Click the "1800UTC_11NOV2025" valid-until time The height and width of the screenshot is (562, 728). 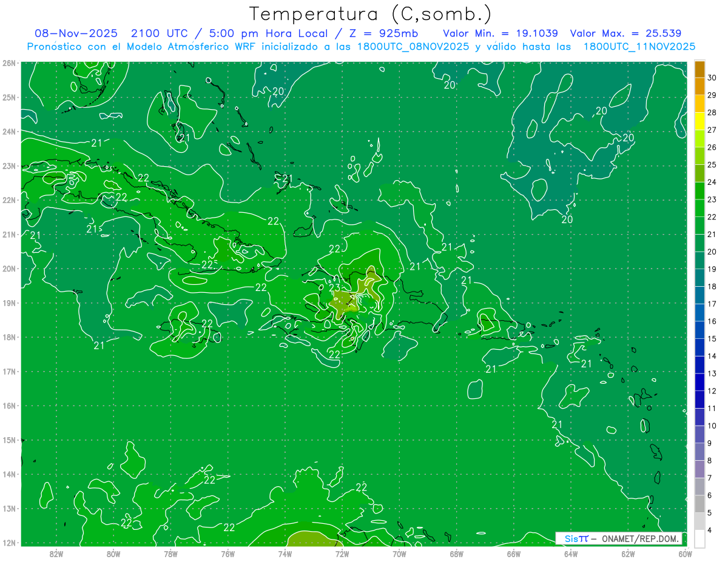tap(639, 47)
